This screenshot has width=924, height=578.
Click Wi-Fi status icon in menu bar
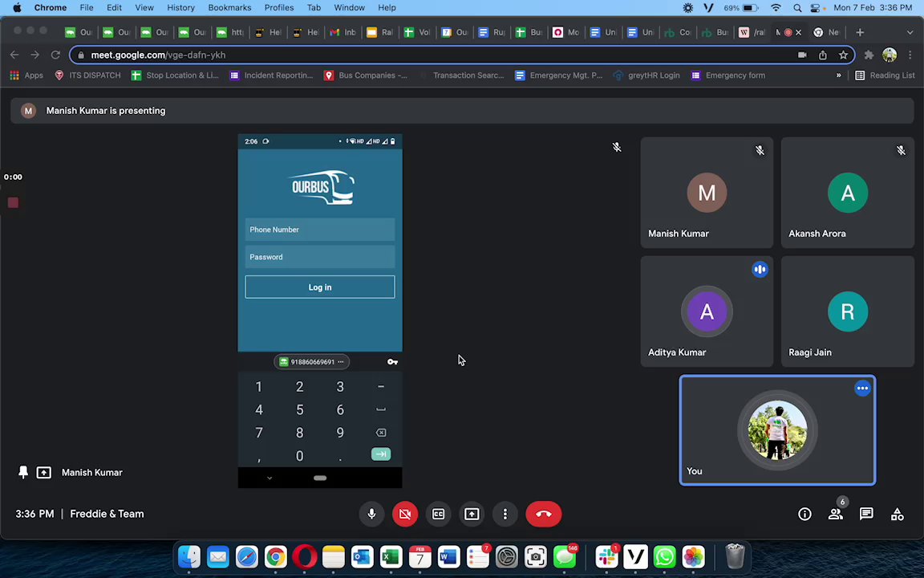(x=776, y=8)
